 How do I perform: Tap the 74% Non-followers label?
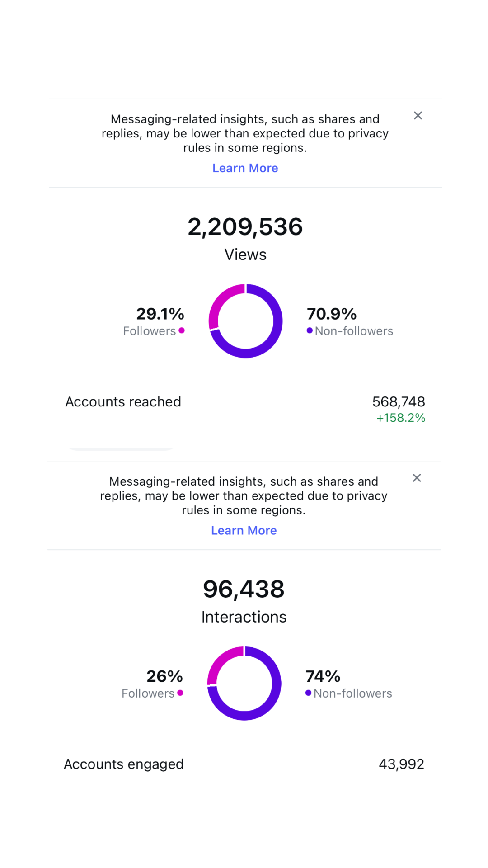tap(348, 684)
